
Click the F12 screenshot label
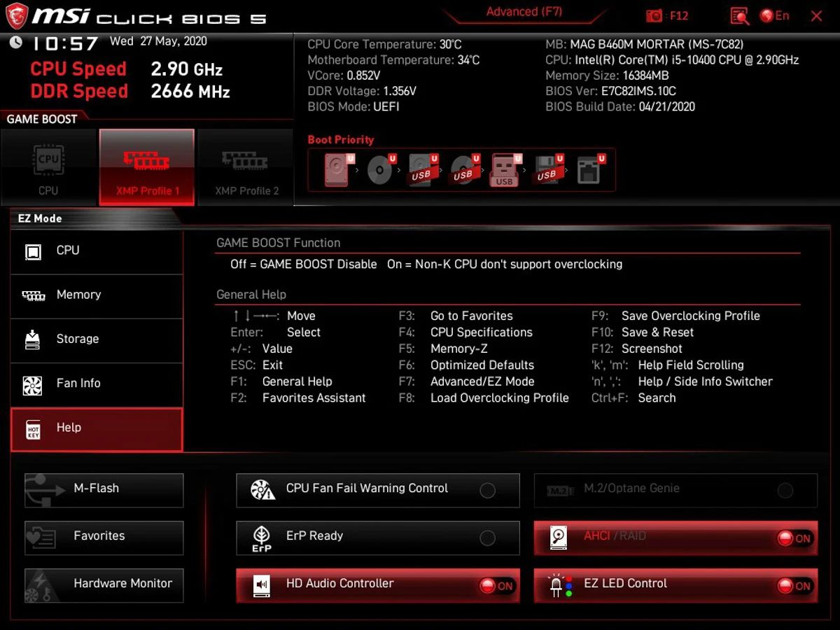679,15
